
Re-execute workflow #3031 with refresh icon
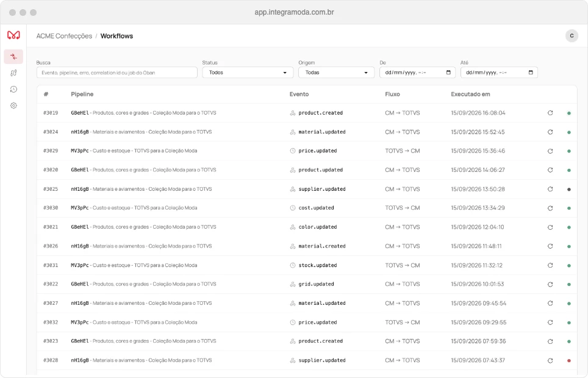coord(550,265)
